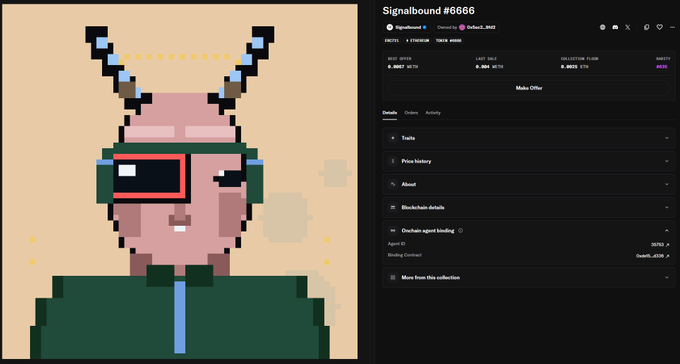Expand the Blockchain details chevron
Screen dimensions: 680x364
point(667,207)
